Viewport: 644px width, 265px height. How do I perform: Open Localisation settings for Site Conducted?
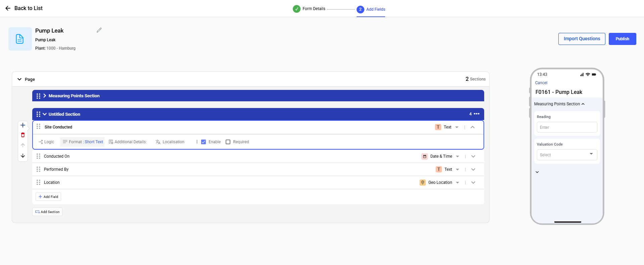coord(170,142)
